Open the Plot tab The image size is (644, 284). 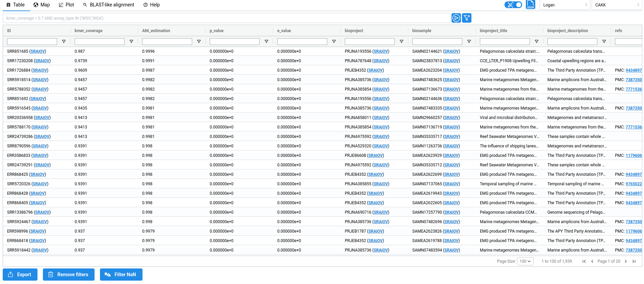coord(66,5)
